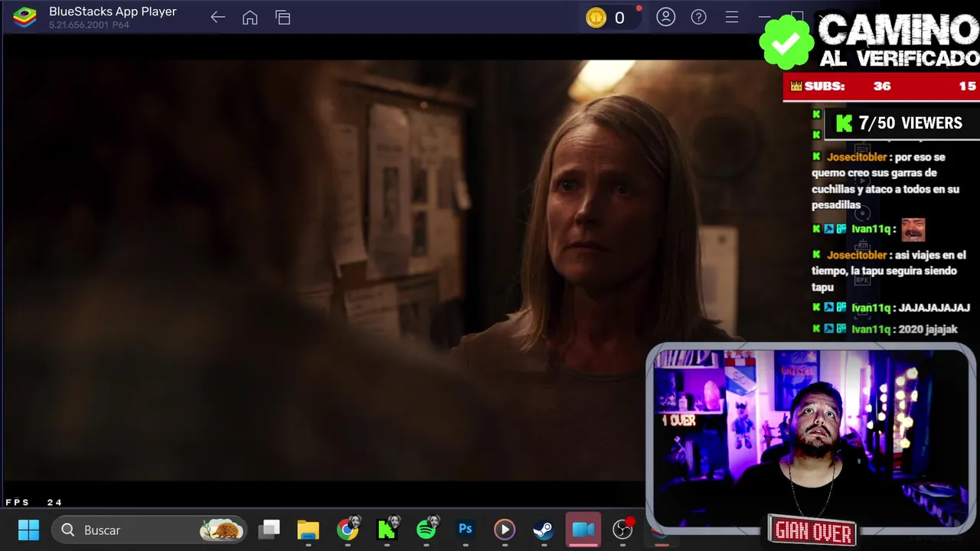Open BlueStacks account profile icon
This screenshot has width=980, height=551.
(666, 17)
